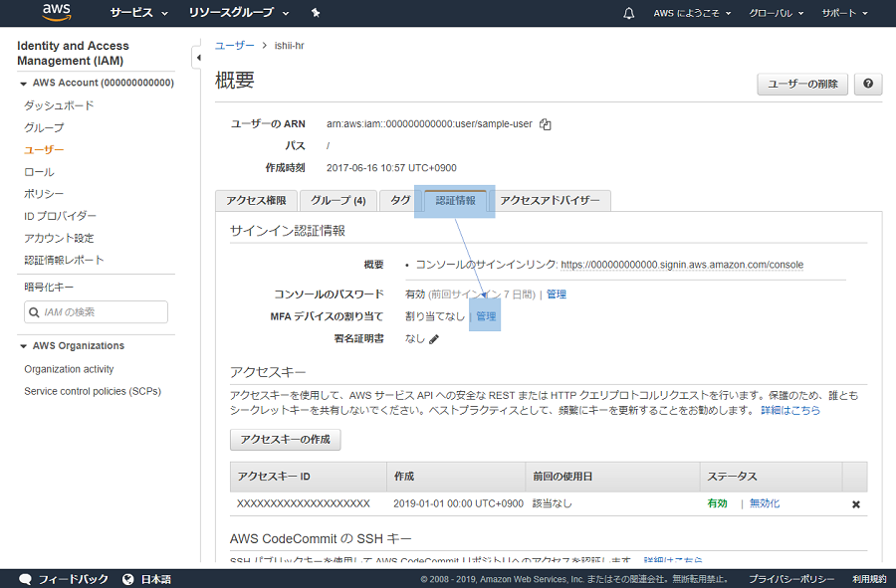Screen dimensions: 896x588
Task: Open the AWS logo home link
Action: 57,12
